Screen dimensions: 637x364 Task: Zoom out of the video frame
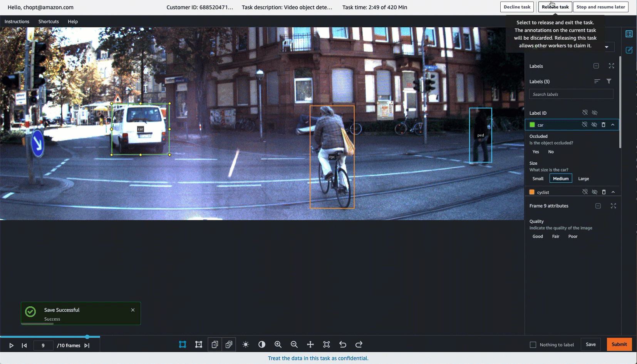tap(295, 344)
